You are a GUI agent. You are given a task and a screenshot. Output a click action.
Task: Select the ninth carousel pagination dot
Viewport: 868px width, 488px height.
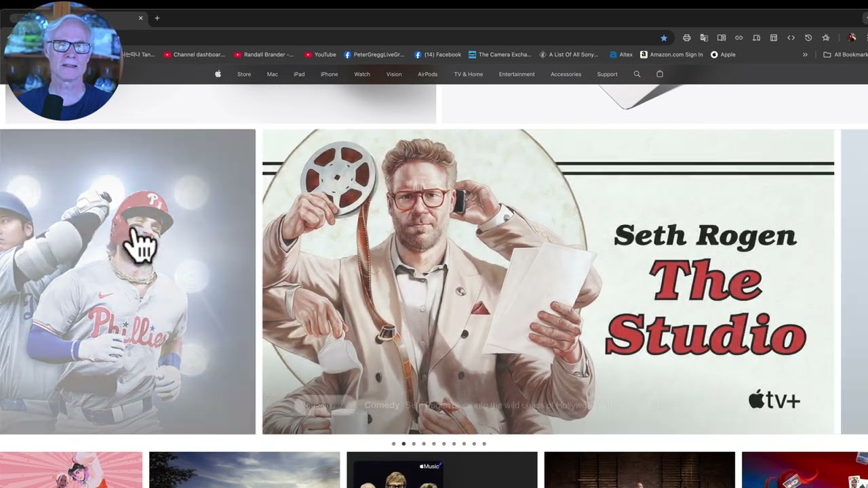(x=474, y=444)
